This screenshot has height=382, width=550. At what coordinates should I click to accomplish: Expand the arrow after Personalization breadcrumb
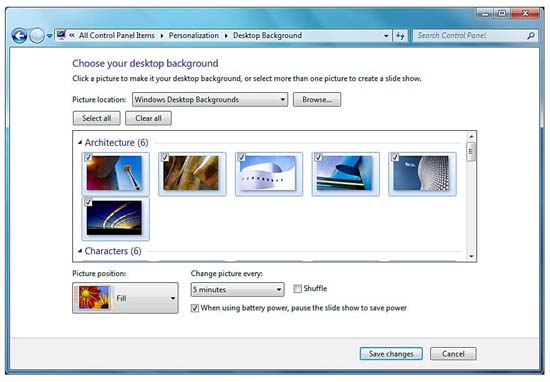click(226, 36)
